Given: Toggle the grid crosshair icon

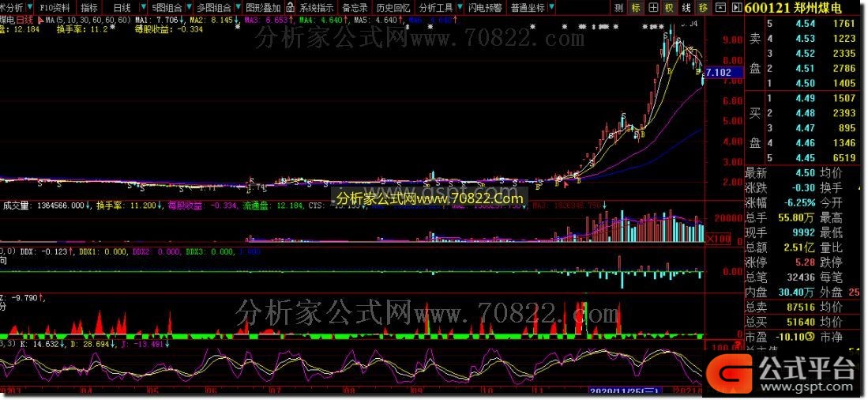Looking at the screenshot, I should pos(653,7).
